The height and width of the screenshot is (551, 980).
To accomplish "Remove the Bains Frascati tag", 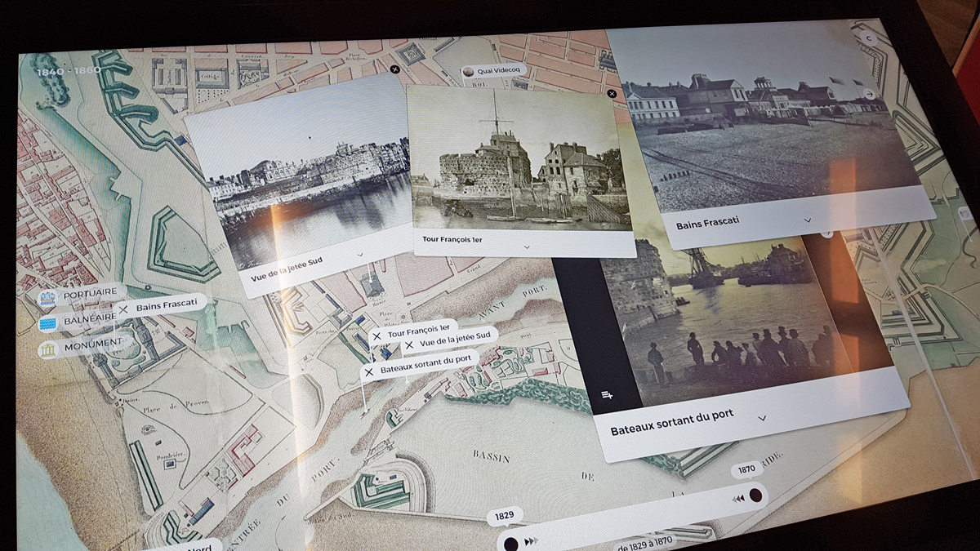I will (x=123, y=310).
